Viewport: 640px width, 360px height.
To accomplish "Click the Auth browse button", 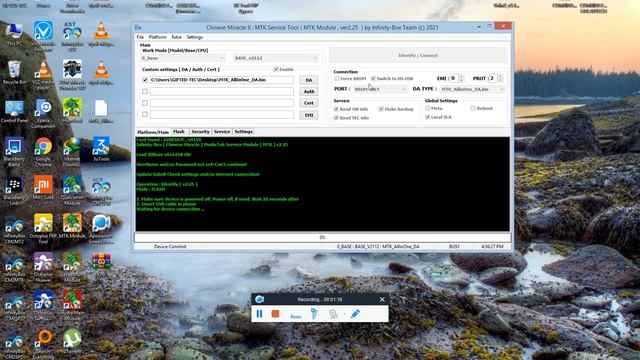I will pyautogui.click(x=309, y=92).
